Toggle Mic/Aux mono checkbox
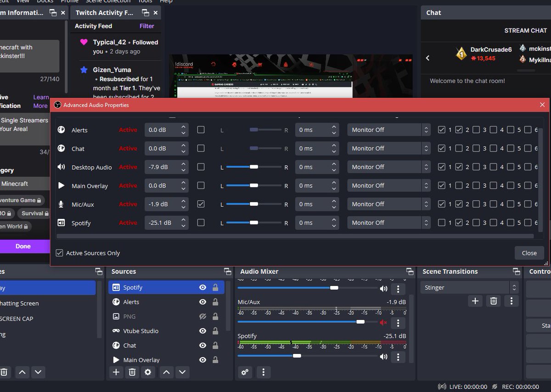551x392 pixels. 201,204
